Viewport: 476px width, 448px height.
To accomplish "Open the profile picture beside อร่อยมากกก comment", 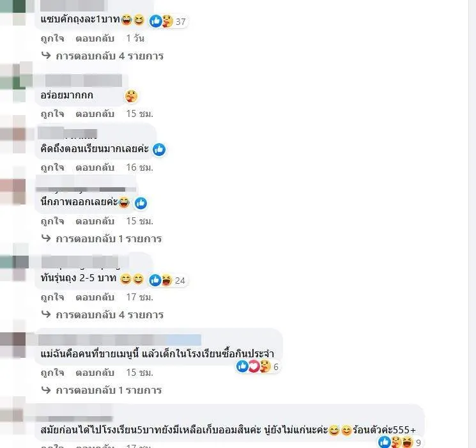I will point(16,81).
